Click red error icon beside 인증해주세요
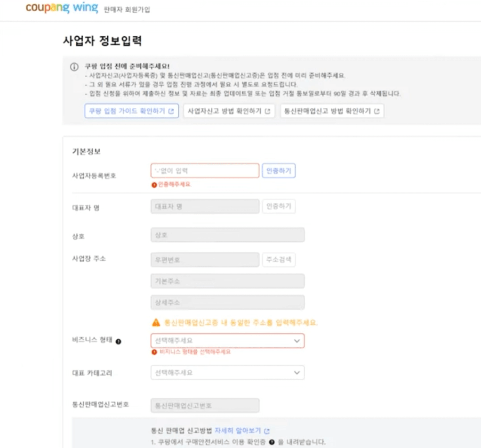The height and width of the screenshot is (448, 481). 154,184
